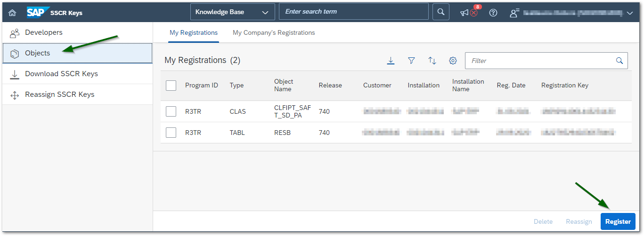This screenshot has width=644, height=236.
Task: Select the CLFIPT_SAFT_SD_PA object name cell
Action: 293,111
